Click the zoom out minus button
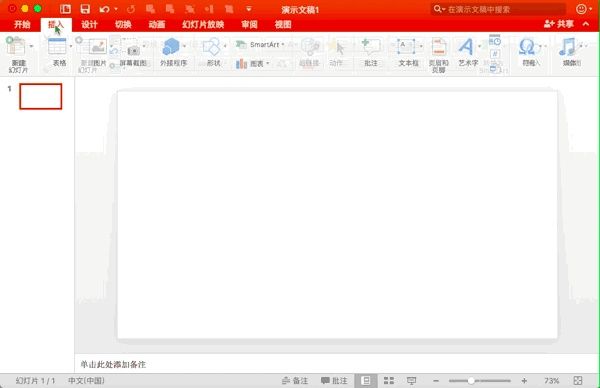Viewport: 600px width, 388px height. (x=435, y=381)
